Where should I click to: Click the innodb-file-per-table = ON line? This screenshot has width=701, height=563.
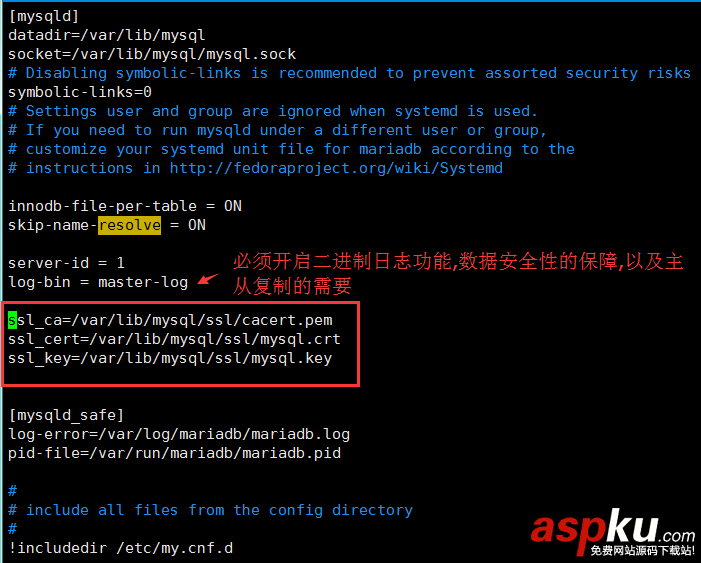(x=125, y=206)
